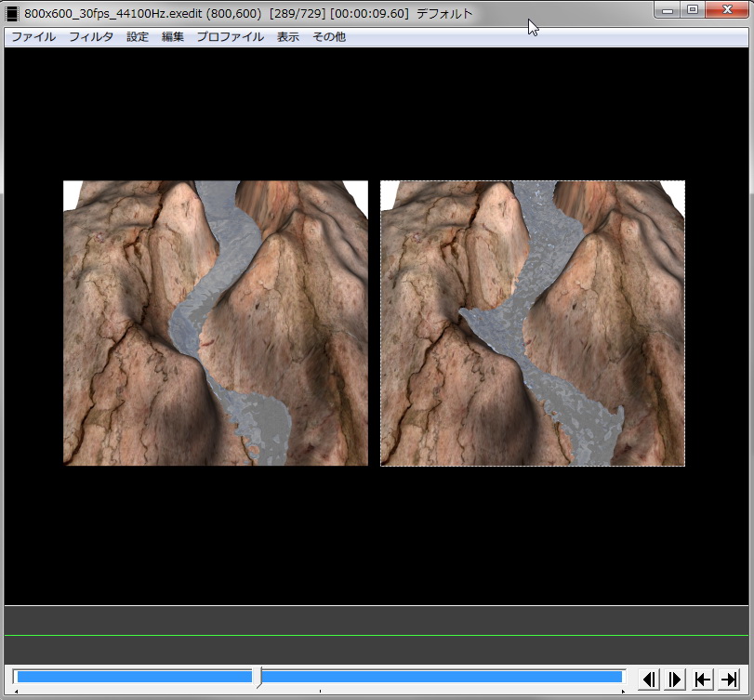Viewport: 754px width, 700px height.
Task: Maximize the AviUtl window
Action: pyautogui.click(x=693, y=10)
